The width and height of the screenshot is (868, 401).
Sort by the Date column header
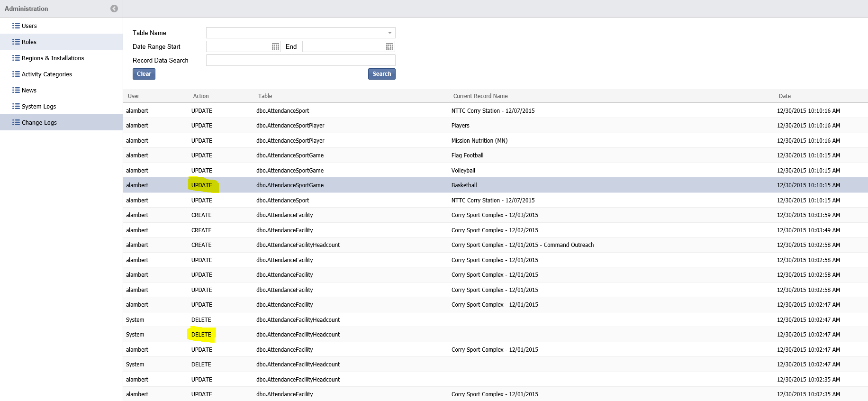pos(785,96)
